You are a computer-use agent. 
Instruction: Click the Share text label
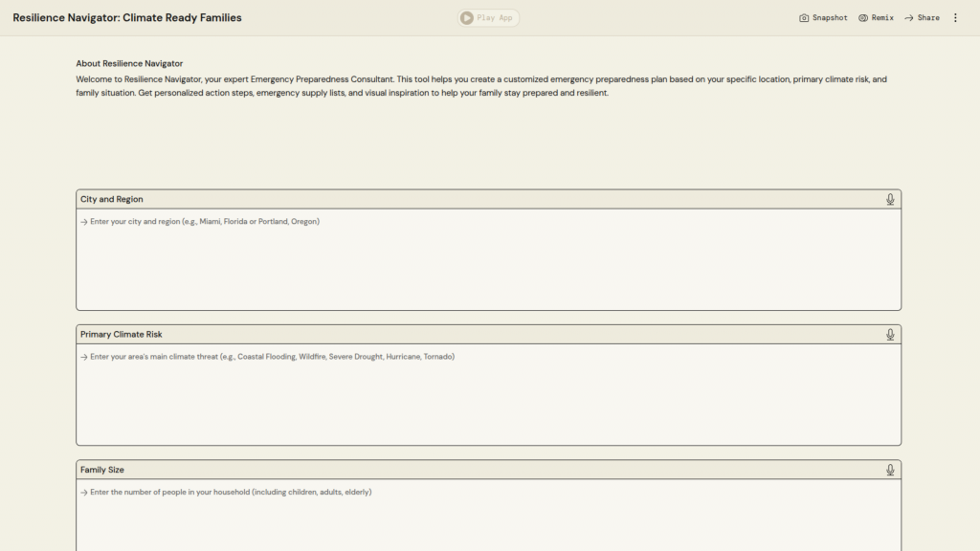(x=928, y=18)
